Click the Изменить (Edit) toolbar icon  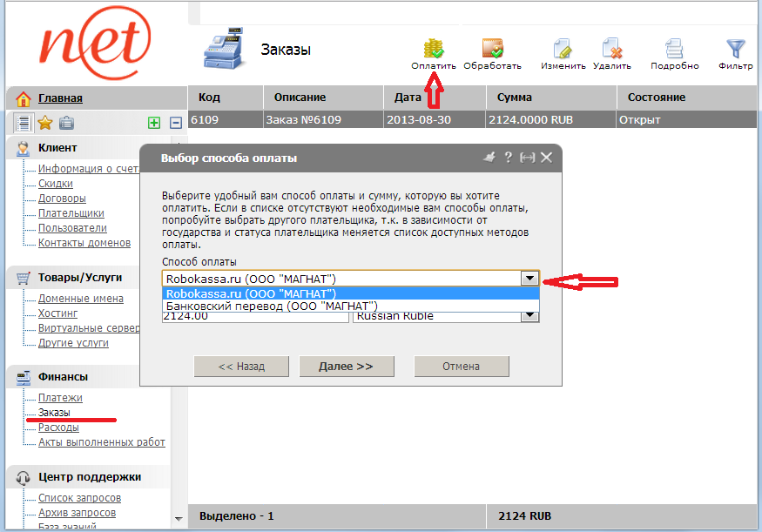click(x=563, y=50)
